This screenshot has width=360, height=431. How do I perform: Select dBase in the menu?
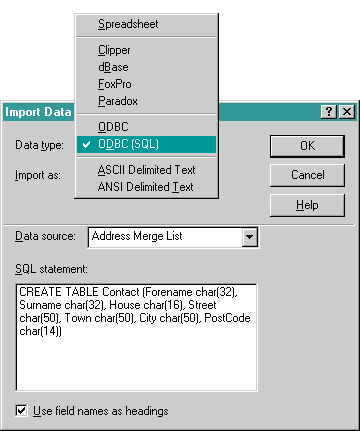pos(146,67)
